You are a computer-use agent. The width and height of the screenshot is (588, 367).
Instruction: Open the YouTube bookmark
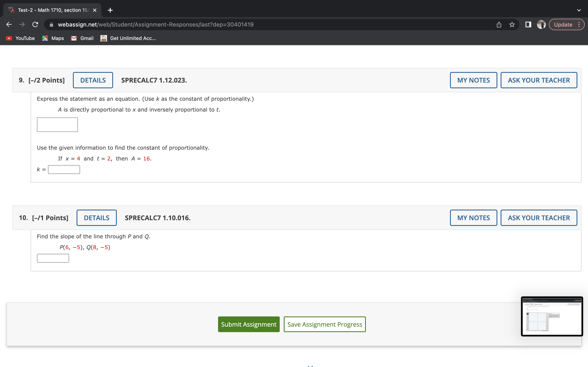[20, 38]
